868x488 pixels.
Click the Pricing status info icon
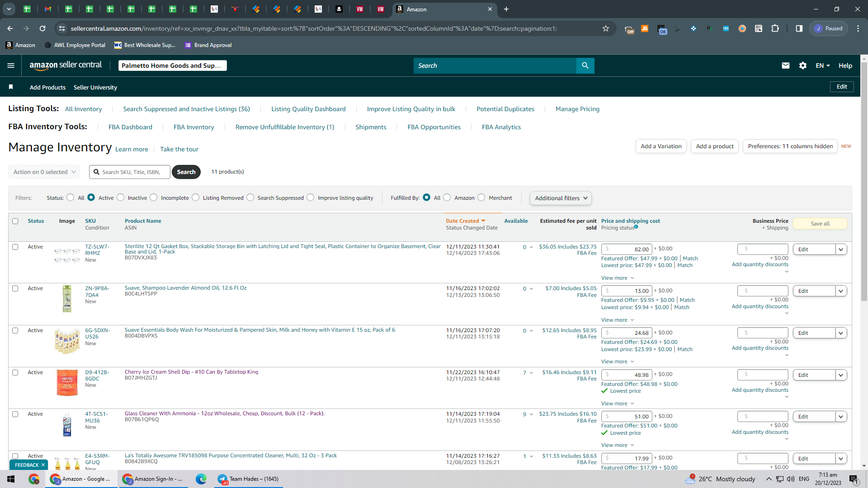(636, 227)
